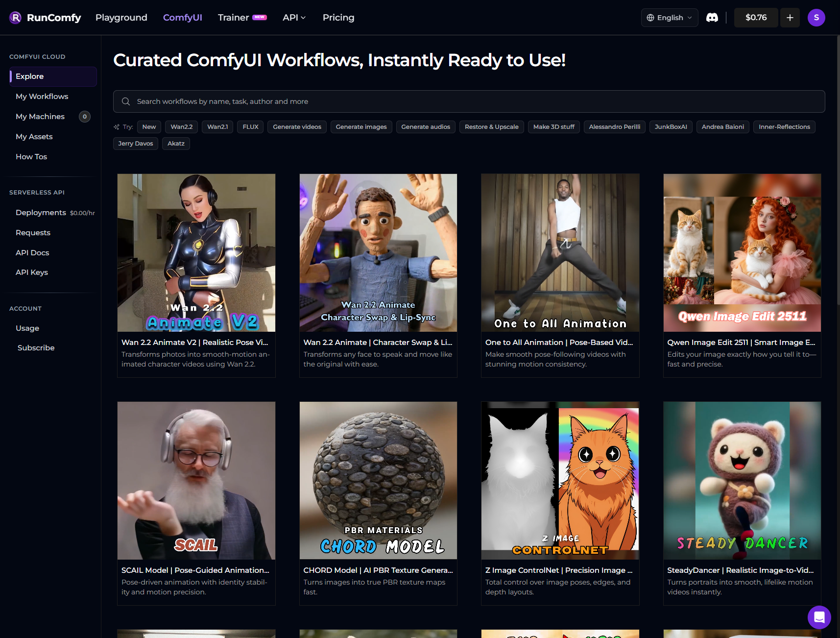Open the Discord community icon

point(712,18)
